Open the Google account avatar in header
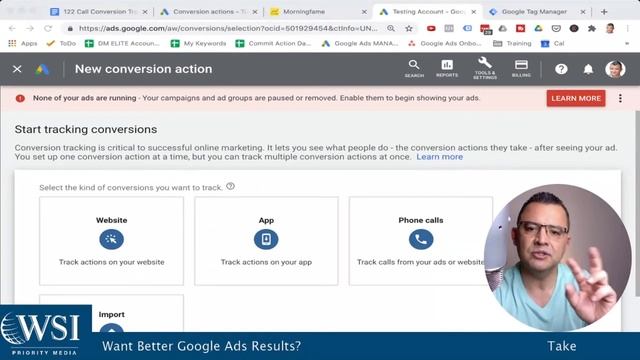The height and width of the screenshot is (360, 640). 615,69
